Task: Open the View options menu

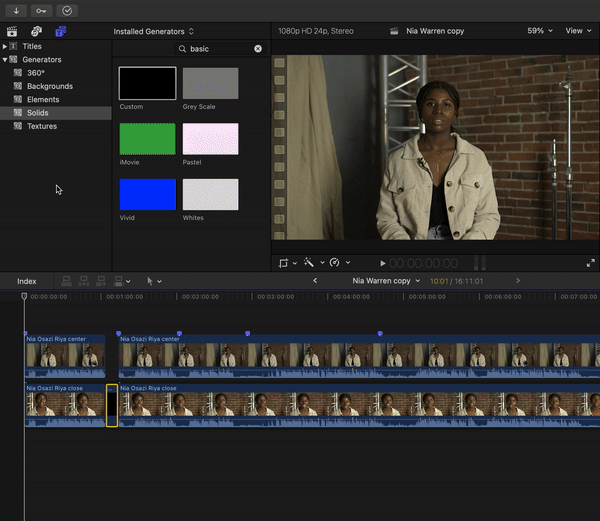Action: (x=577, y=31)
